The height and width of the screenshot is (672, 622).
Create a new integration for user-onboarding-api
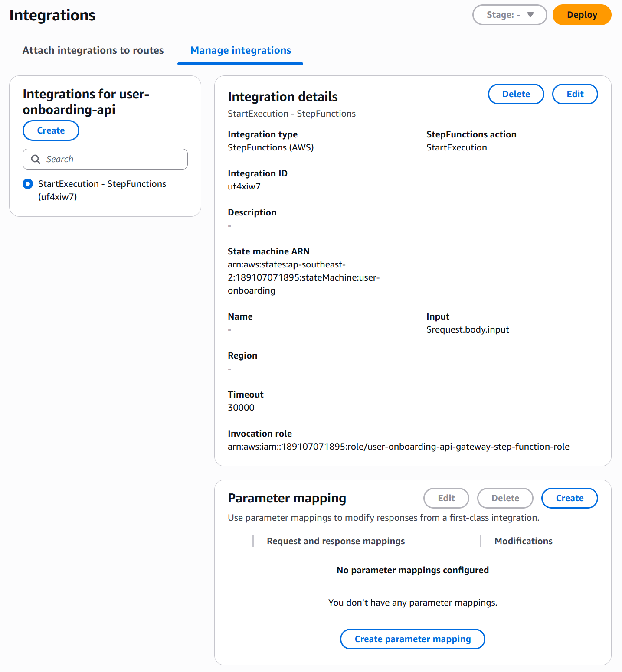click(50, 130)
